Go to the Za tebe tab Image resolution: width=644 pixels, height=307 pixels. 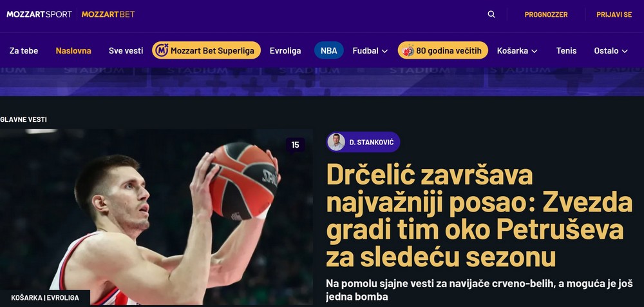[24, 50]
